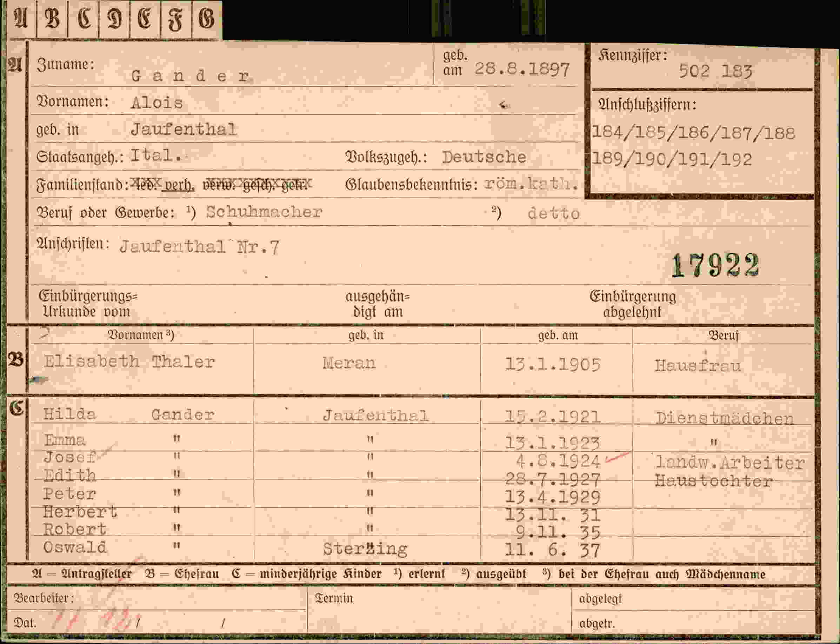Click Emma's birth date "13.1.1923"
The image size is (840, 644).
553,443
